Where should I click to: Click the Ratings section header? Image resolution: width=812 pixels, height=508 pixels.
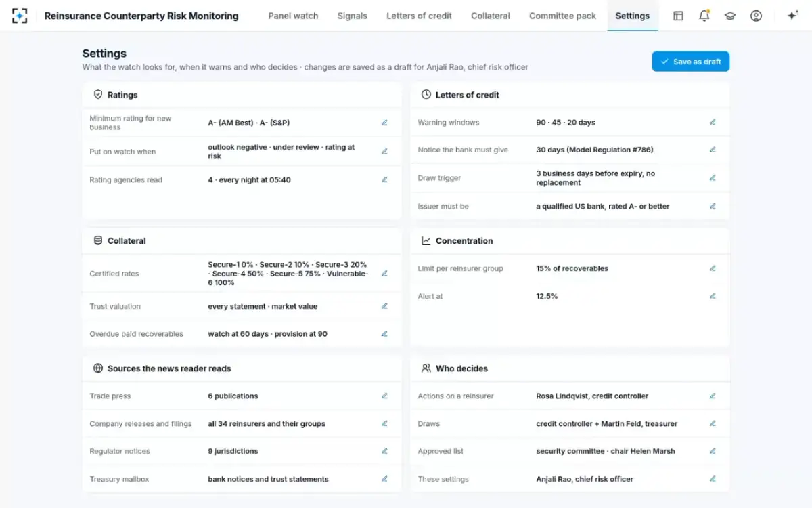pyautogui.click(x=122, y=95)
